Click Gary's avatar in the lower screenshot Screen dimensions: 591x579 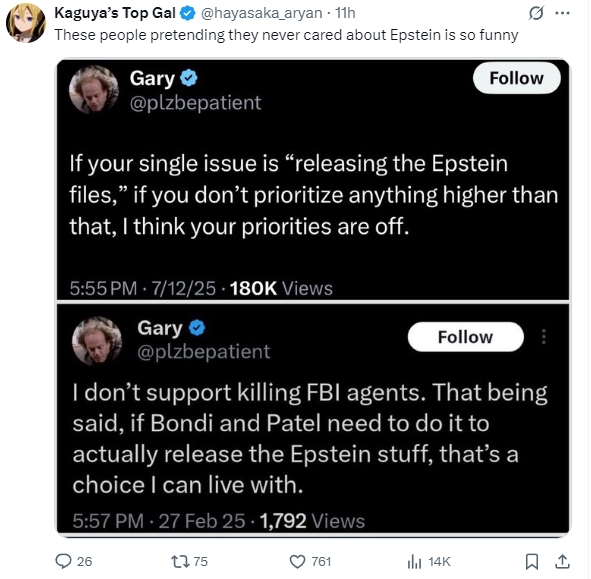coord(97,341)
